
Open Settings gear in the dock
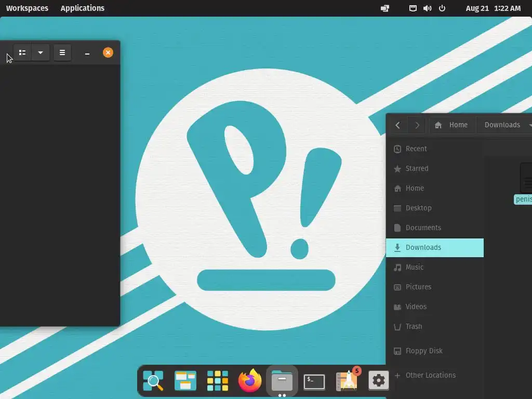click(x=378, y=381)
